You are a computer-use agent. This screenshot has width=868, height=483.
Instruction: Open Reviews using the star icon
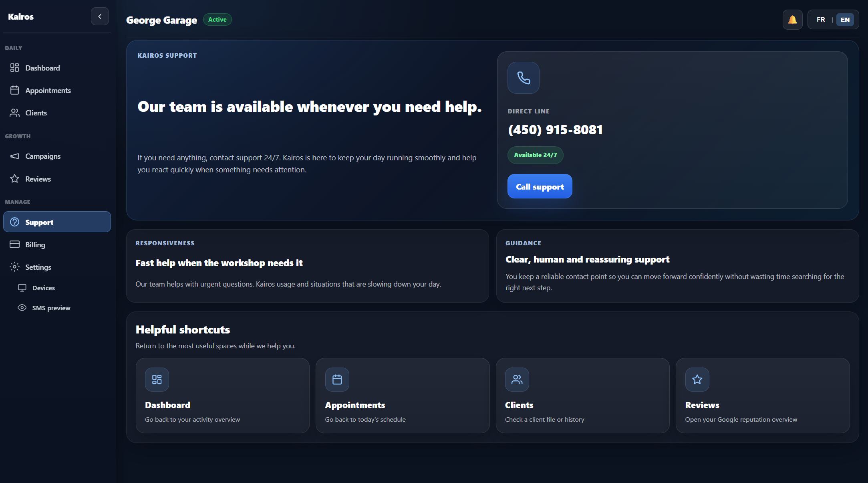(x=15, y=179)
